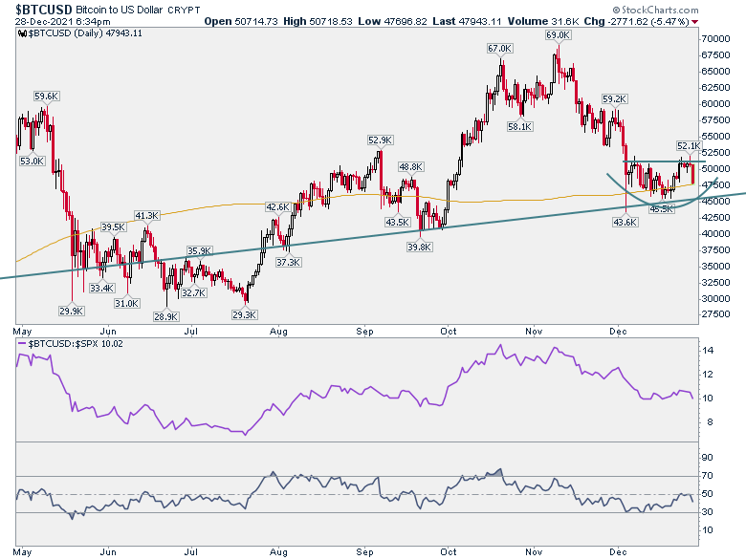Click the 30 level on the RSI axis

point(708,512)
